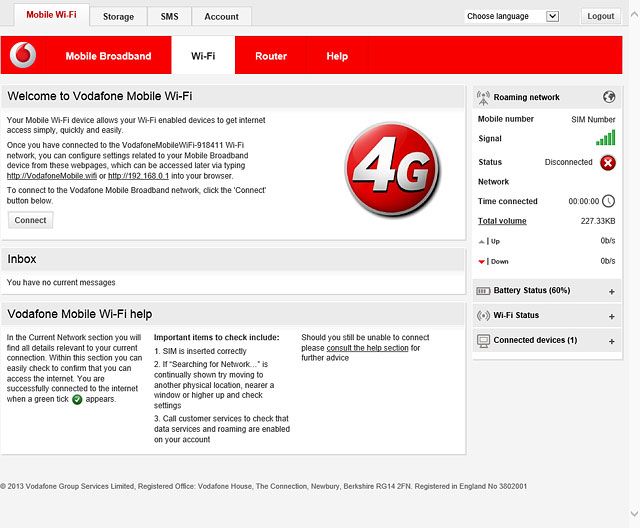
Task: Click the globe icon beside Roaming network
Action: coord(609,97)
